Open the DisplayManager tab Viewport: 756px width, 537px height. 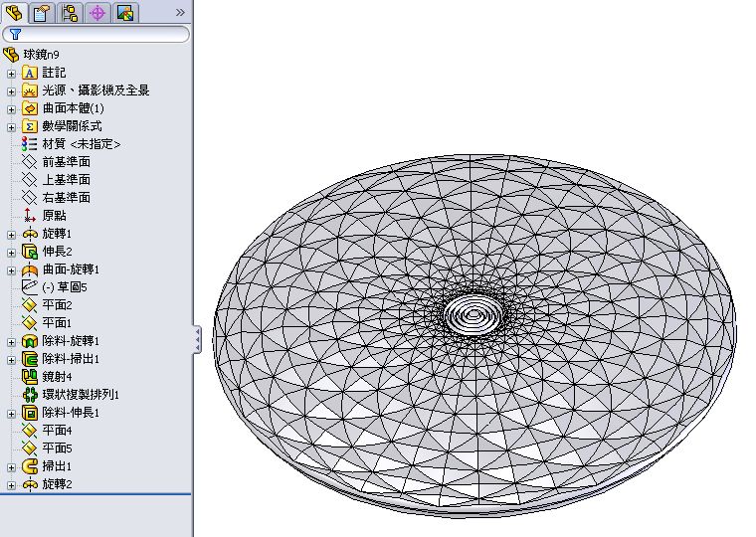click(x=126, y=13)
